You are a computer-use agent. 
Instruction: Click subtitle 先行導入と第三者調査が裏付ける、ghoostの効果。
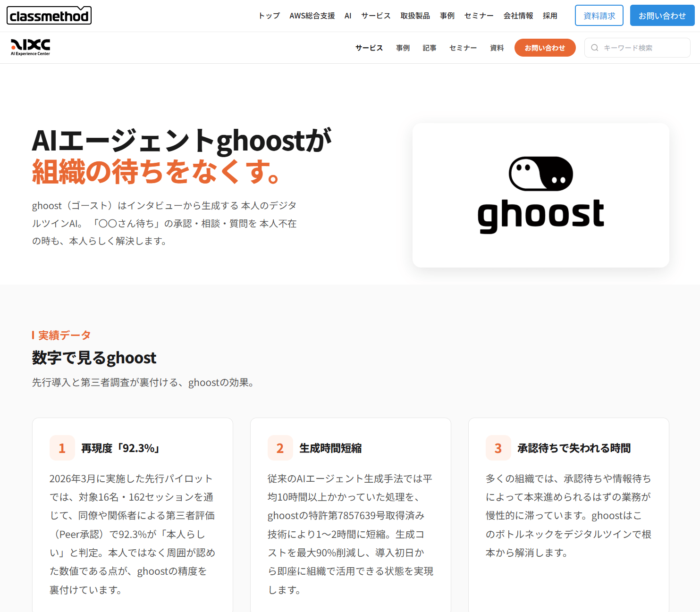click(143, 383)
